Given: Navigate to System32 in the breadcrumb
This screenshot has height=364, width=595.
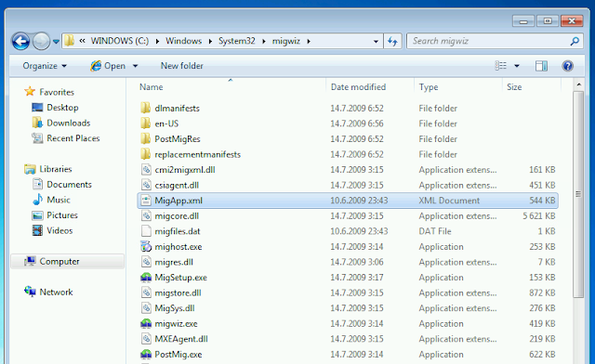Looking at the screenshot, I should pos(236,41).
